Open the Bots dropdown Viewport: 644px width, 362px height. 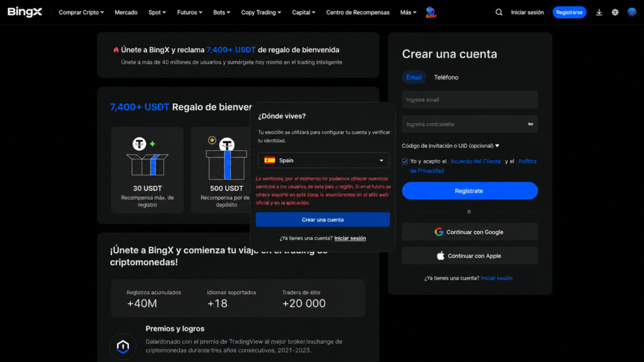(x=222, y=13)
